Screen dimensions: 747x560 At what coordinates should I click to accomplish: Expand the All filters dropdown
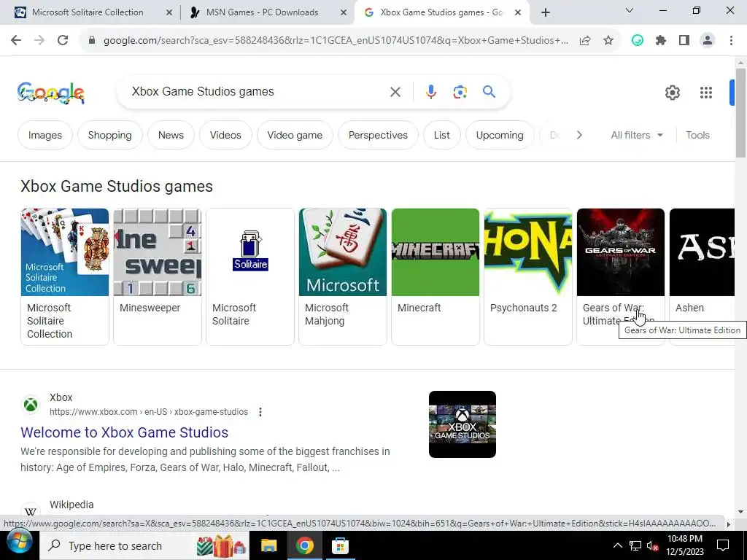[637, 135]
